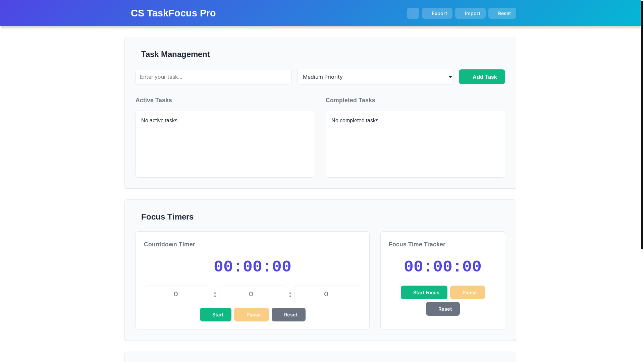Export data using the header Export button

pyautogui.click(x=437, y=13)
